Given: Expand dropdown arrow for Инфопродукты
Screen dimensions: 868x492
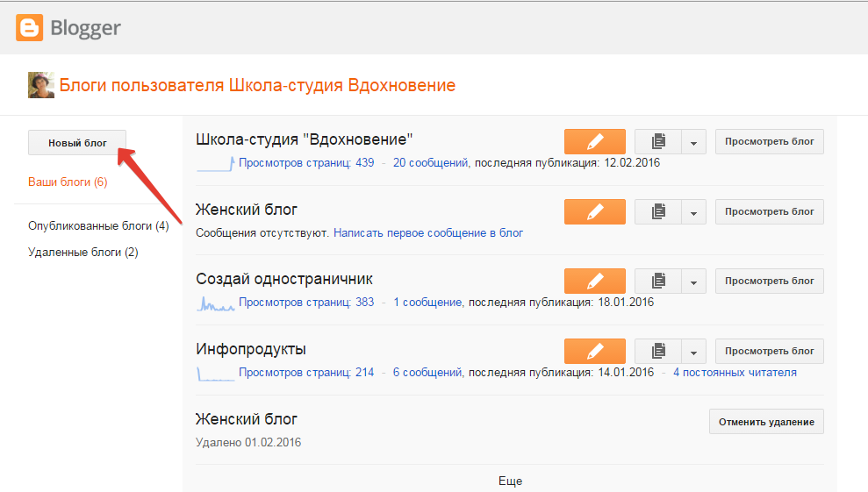Looking at the screenshot, I should tap(693, 352).
